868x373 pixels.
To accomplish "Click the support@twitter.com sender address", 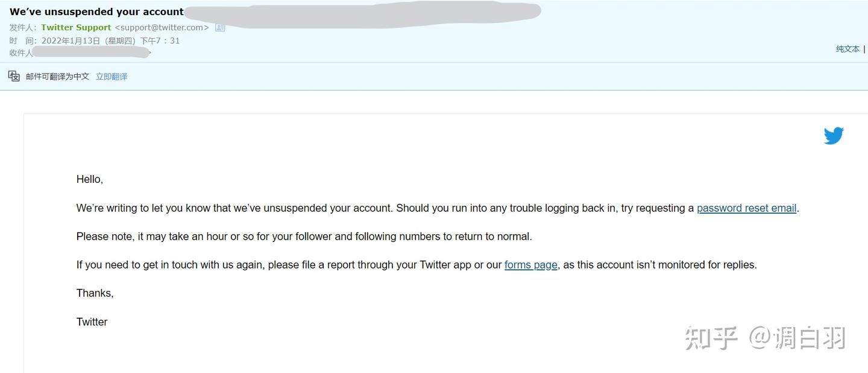I will [162, 28].
